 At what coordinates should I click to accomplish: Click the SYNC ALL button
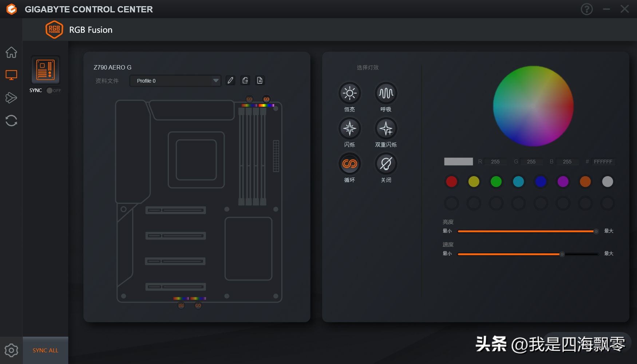pos(45,350)
